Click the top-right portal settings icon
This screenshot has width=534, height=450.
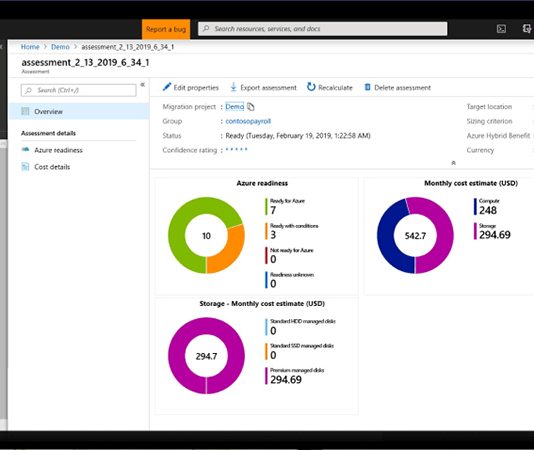point(527,29)
